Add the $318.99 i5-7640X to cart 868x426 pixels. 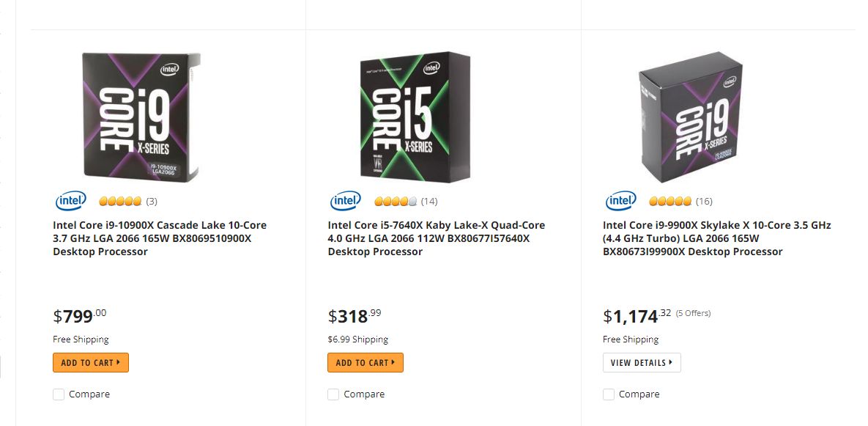pos(365,363)
